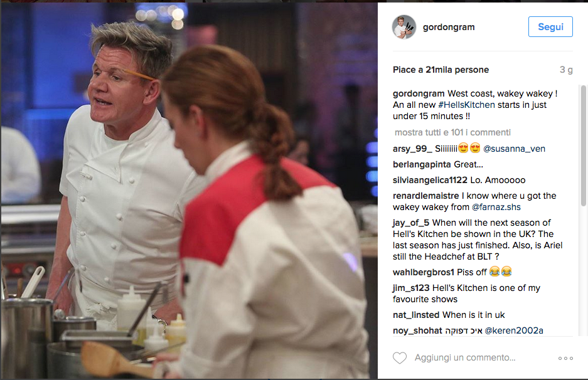
Task: Click the Aggiungi un commento field
Action: click(x=465, y=357)
